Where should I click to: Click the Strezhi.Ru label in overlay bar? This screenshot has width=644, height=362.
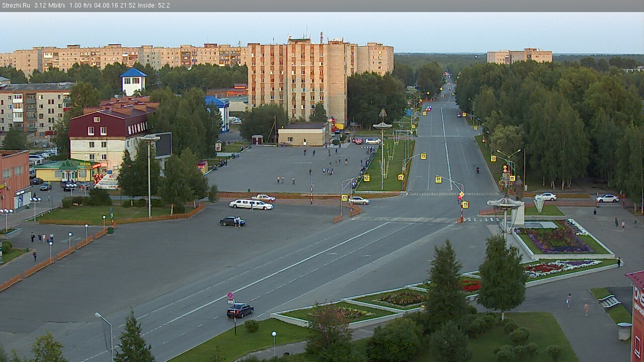[16, 6]
